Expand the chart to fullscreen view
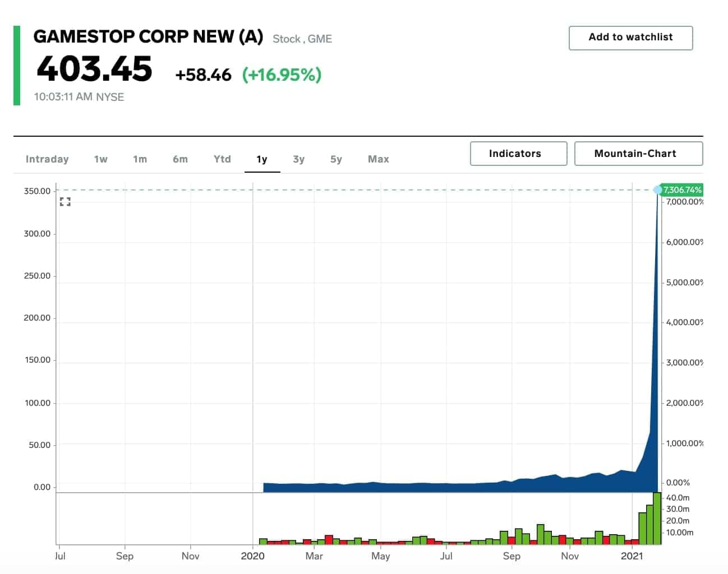The height and width of the screenshot is (574, 728). click(x=66, y=202)
